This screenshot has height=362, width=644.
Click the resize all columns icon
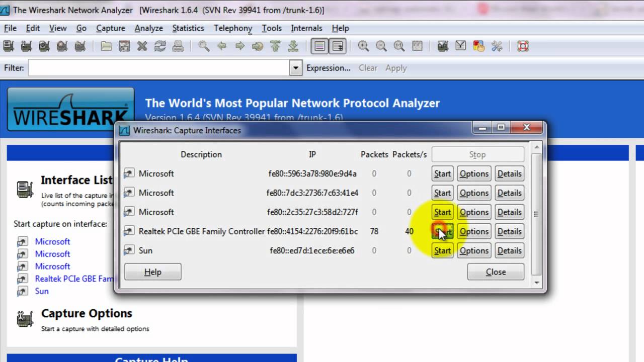click(x=417, y=46)
